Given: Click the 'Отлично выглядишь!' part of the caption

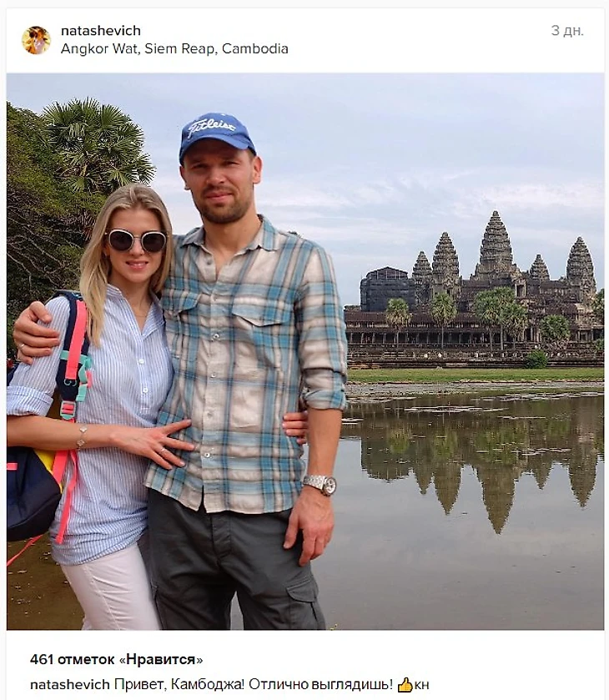Looking at the screenshot, I should (321, 684).
